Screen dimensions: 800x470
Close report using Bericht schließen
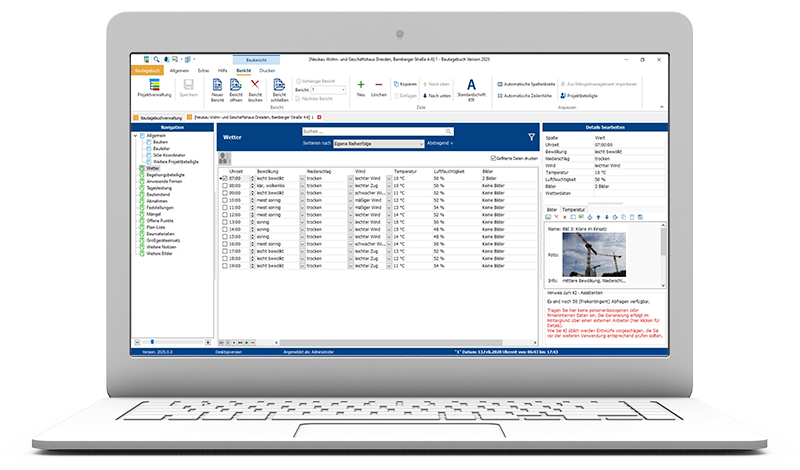280,91
